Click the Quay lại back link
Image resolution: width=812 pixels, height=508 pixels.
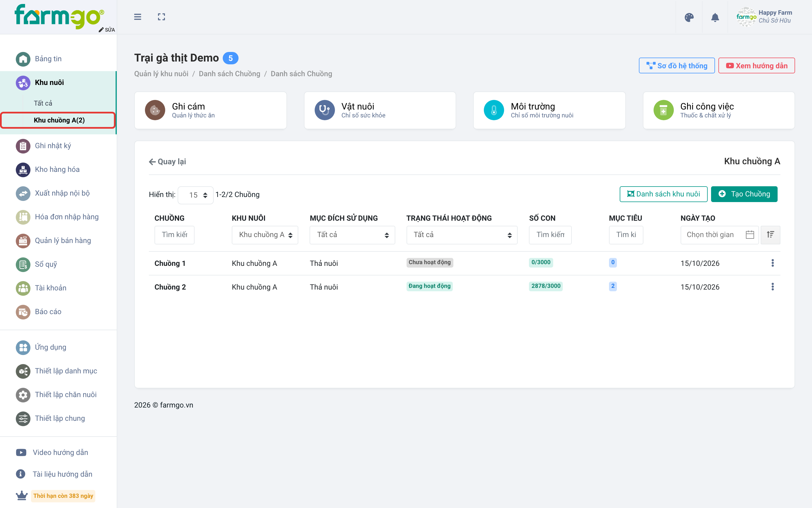point(167,162)
